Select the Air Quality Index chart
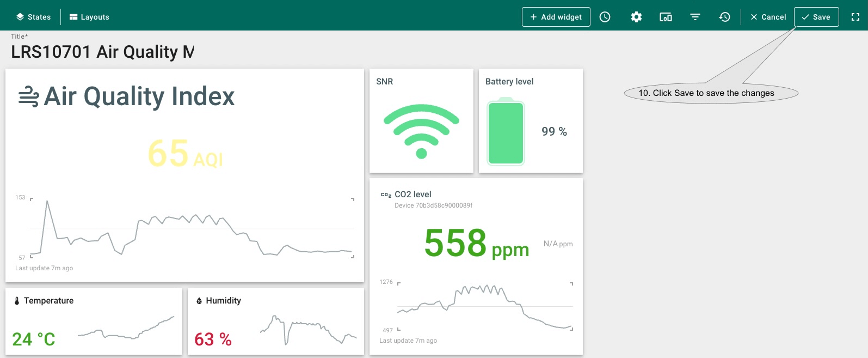Image resolution: width=868 pixels, height=358 pixels. point(190,229)
